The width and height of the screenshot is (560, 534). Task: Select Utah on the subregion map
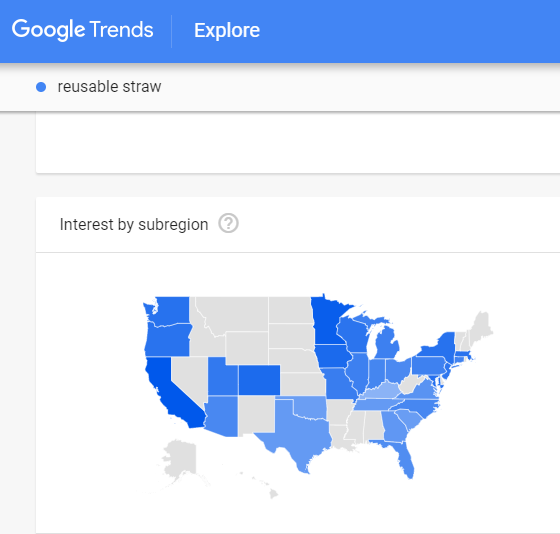click(x=223, y=377)
